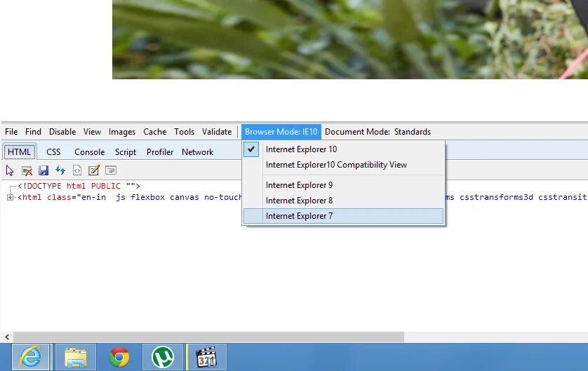This screenshot has width=588, height=371.
Task: Refresh the DOM tree with blue arrows icon
Action: click(60, 170)
